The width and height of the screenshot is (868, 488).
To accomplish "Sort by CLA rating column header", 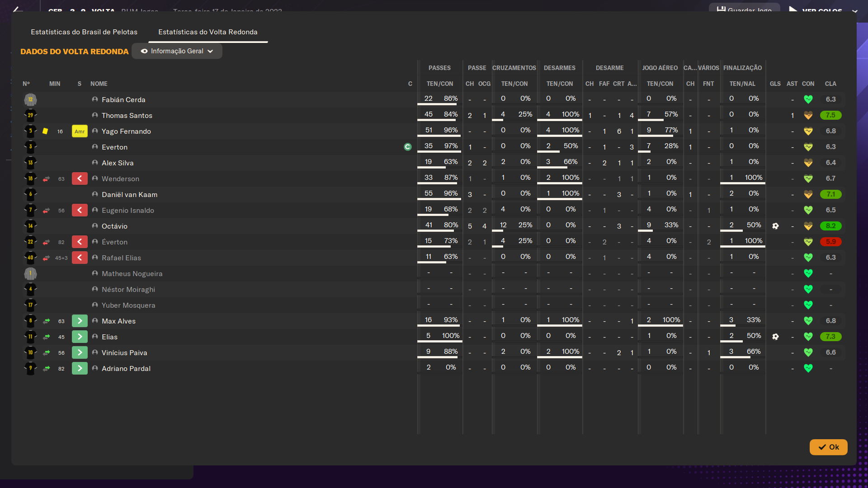I will click(x=830, y=84).
